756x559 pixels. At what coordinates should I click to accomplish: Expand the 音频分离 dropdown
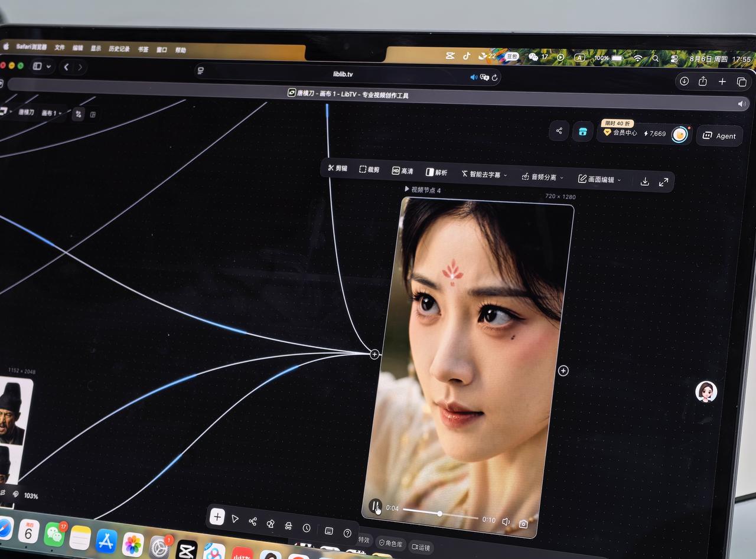(543, 177)
